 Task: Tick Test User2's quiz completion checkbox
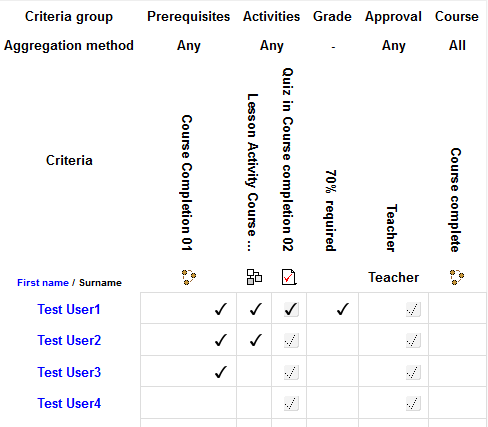point(291,340)
